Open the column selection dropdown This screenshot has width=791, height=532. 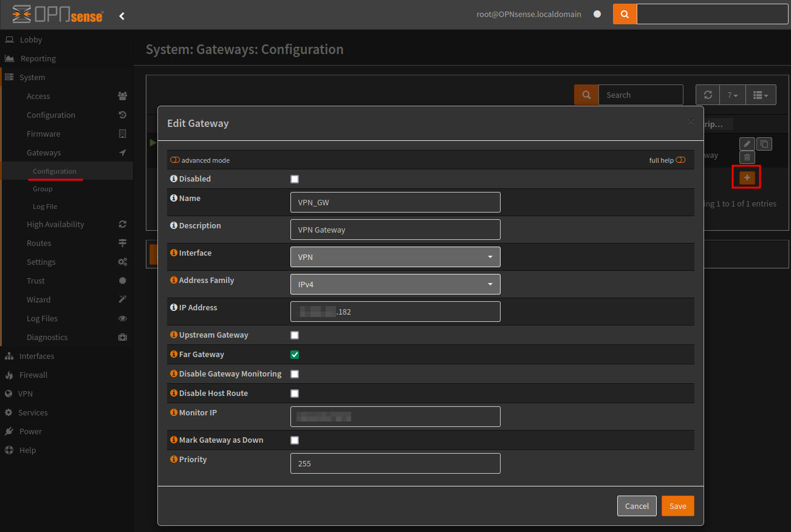coord(761,95)
